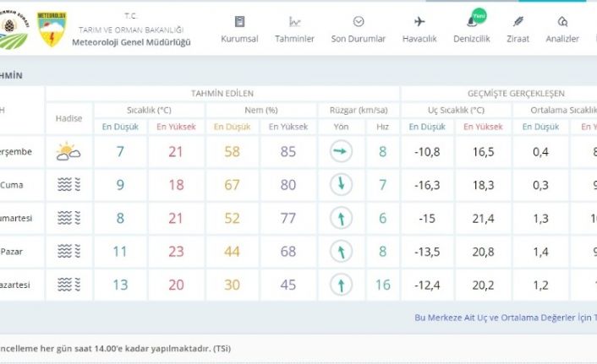Click the Son Durumlar clock icon
Screen dimensions: 597x364
tap(359, 21)
